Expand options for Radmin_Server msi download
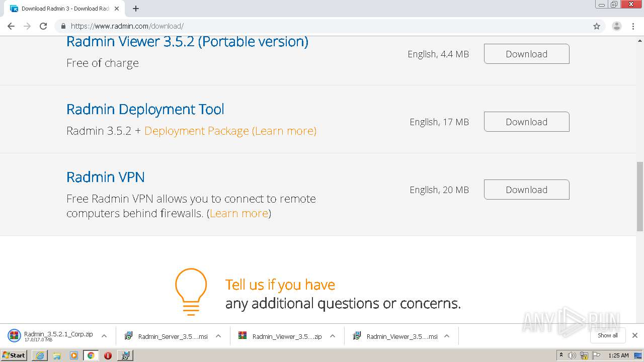Image resolution: width=644 pixels, height=362 pixels. click(x=218, y=336)
